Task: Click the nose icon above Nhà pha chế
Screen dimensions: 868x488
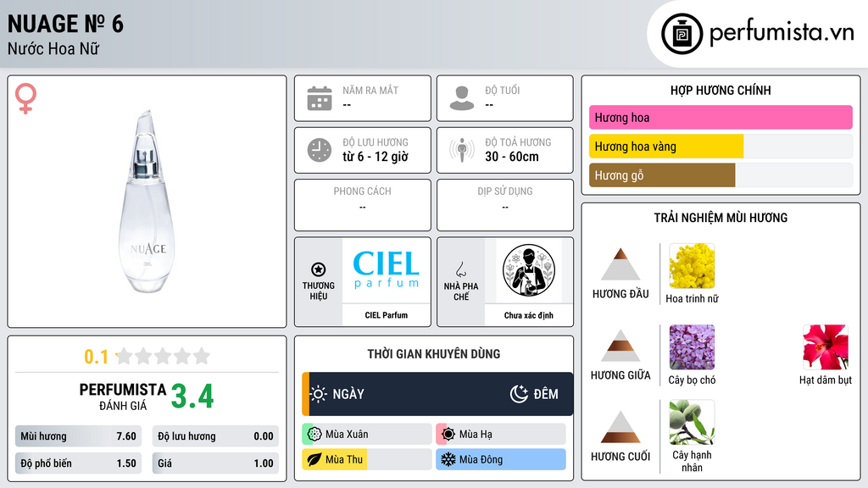Action: pyautogui.click(x=460, y=269)
